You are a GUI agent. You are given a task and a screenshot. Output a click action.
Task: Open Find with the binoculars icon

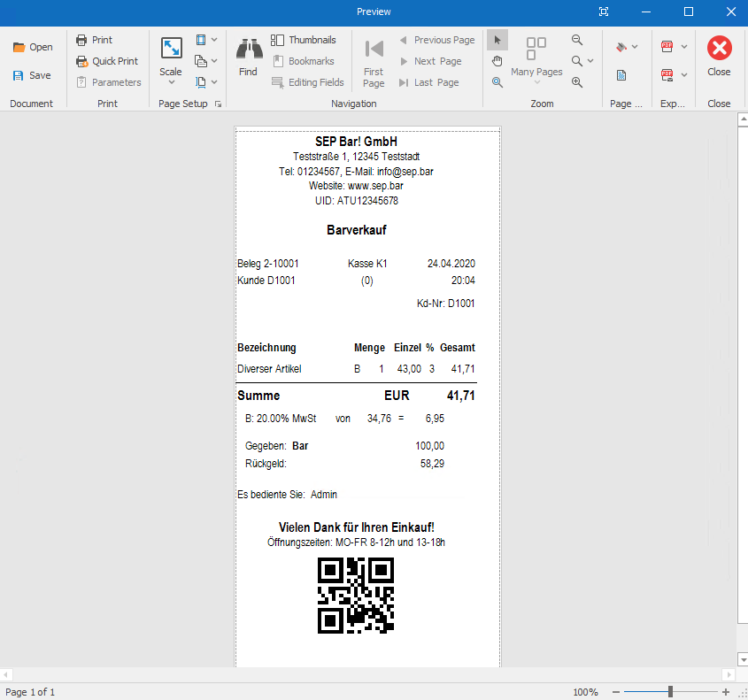[x=249, y=49]
